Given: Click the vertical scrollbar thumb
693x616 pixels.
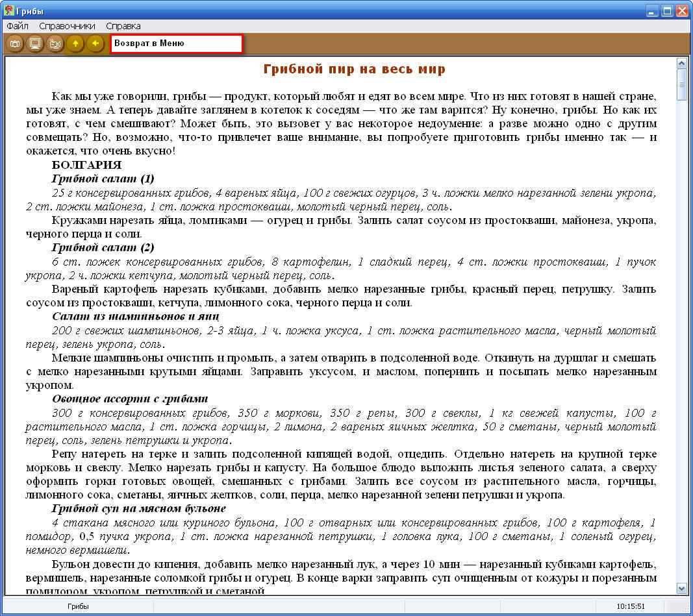Looking at the screenshot, I should coord(681,84).
